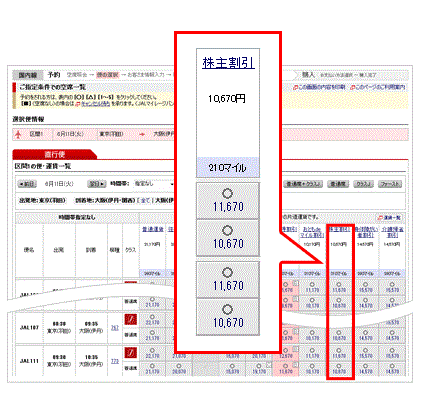This screenshot has width=426, height=398.
Task: Click the 6月11日(火) date in 選択便情報
Action: click(70, 134)
